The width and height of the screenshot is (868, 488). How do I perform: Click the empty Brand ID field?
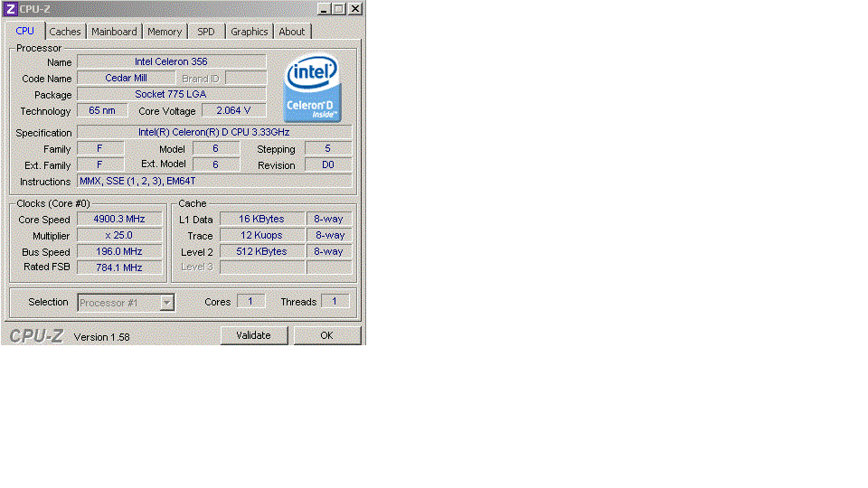pyautogui.click(x=246, y=78)
